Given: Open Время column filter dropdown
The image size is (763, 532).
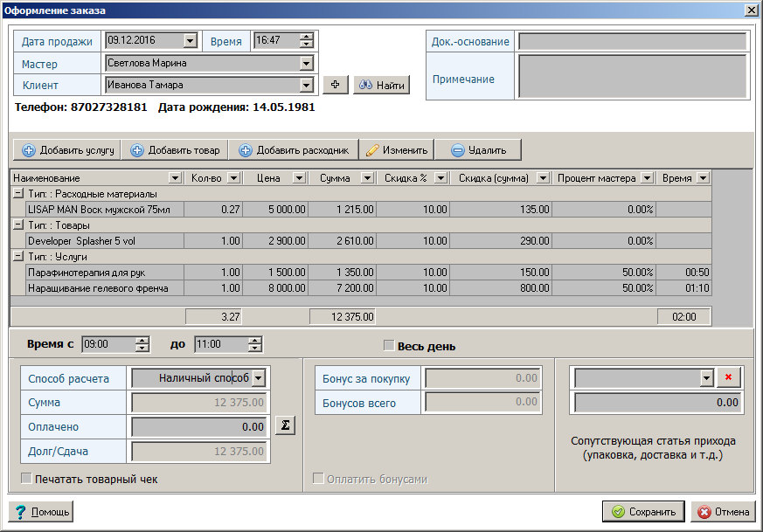Looking at the screenshot, I should pos(704,178).
